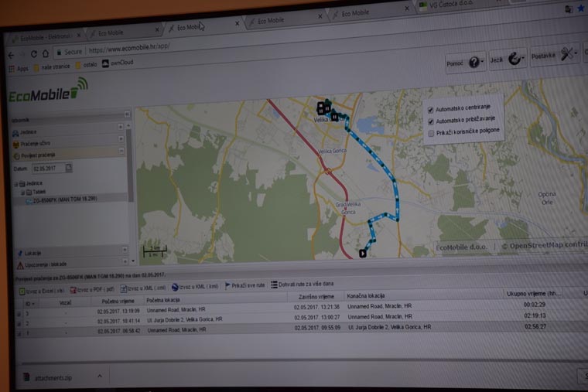Enable Prikaži korisničke poligone checkbox

431,133
